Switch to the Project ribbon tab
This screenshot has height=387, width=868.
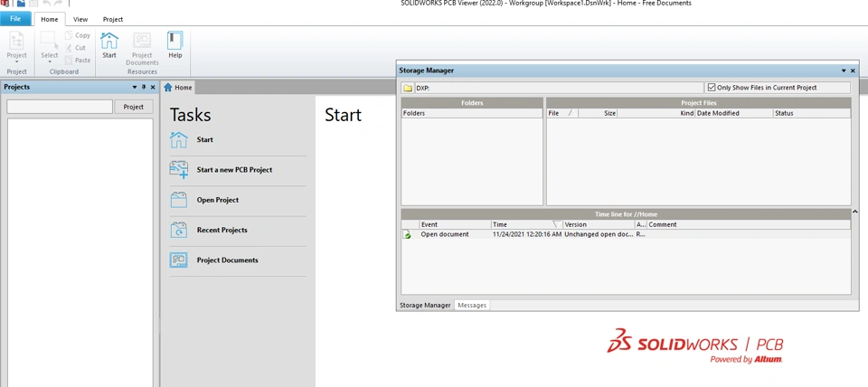point(113,19)
